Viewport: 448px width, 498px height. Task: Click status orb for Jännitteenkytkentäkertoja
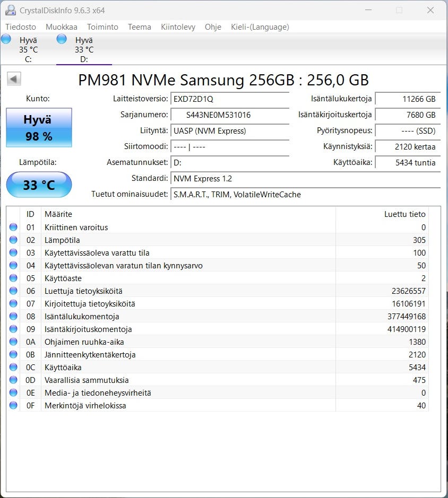(x=13, y=354)
